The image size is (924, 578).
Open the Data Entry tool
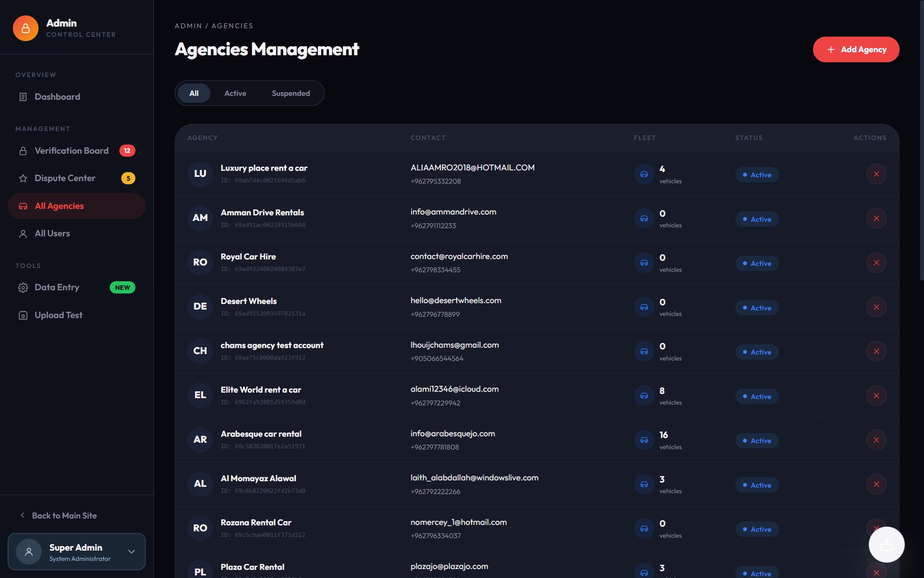pyautogui.click(x=77, y=288)
